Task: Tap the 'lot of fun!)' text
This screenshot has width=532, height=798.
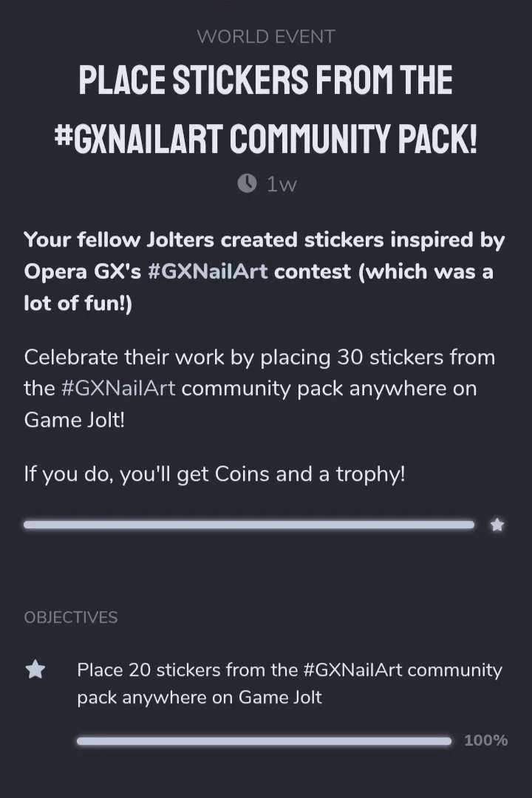Action: [78, 304]
